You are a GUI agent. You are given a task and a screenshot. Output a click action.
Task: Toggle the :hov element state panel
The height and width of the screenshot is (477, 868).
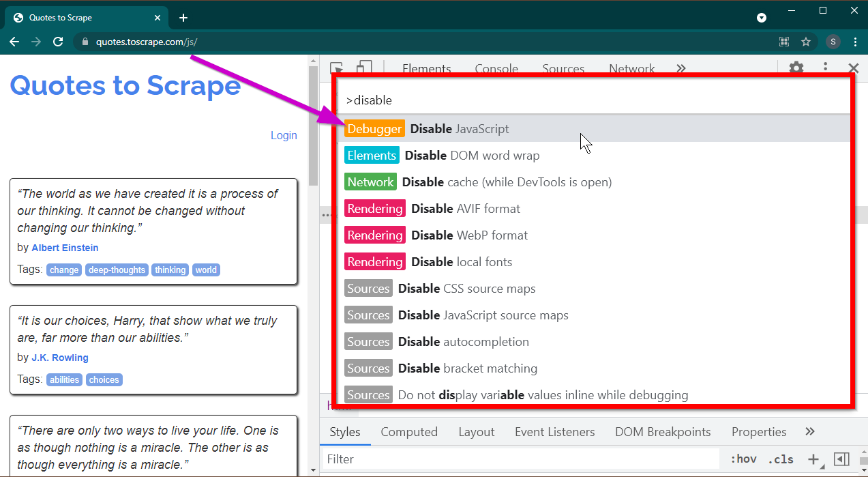pyautogui.click(x=744, y=459)
